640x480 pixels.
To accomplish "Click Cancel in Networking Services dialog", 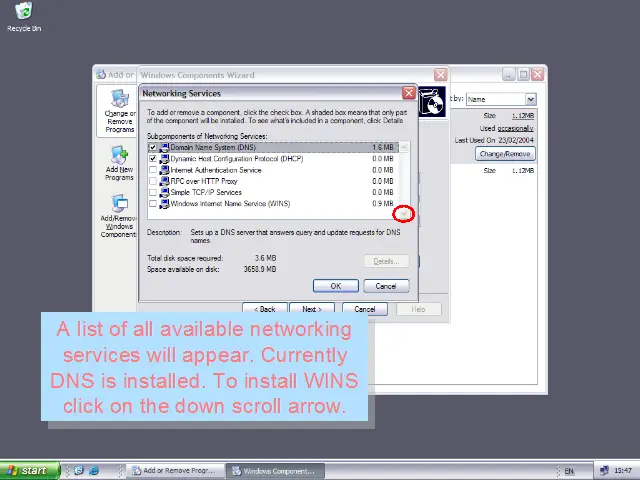I will tap(385, 286).
